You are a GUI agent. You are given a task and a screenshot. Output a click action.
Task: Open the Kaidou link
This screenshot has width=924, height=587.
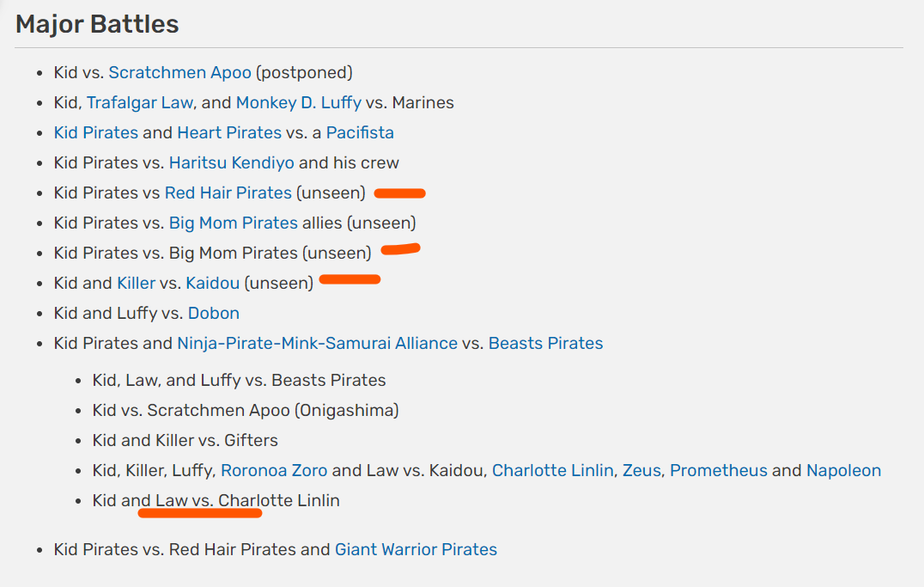click(x=212, y=284)
